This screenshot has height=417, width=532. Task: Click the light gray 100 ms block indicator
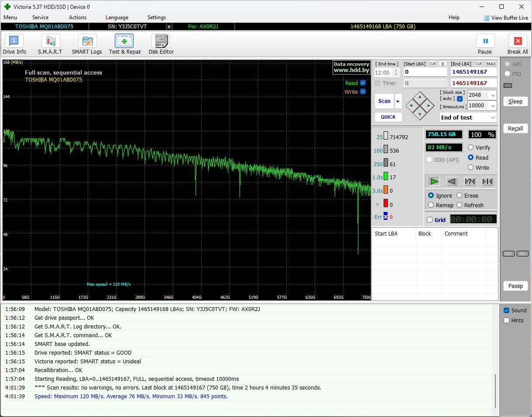386,150
